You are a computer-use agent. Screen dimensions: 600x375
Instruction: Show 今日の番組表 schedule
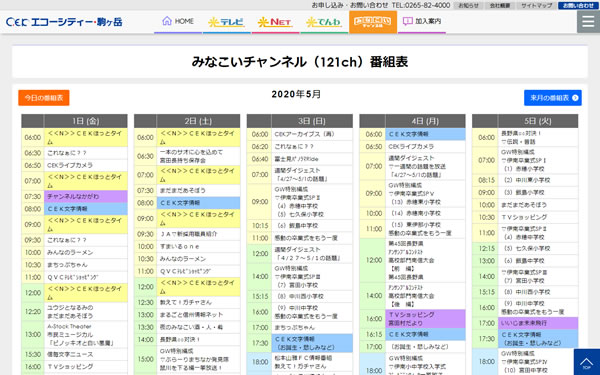click(x=44, y=98)
